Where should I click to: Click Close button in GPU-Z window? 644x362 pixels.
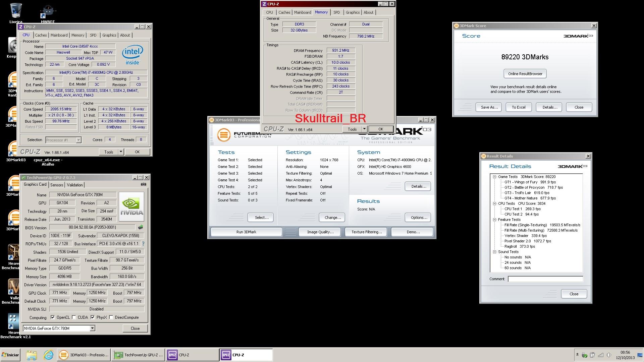pyautogui.click(x=135, y=328)
